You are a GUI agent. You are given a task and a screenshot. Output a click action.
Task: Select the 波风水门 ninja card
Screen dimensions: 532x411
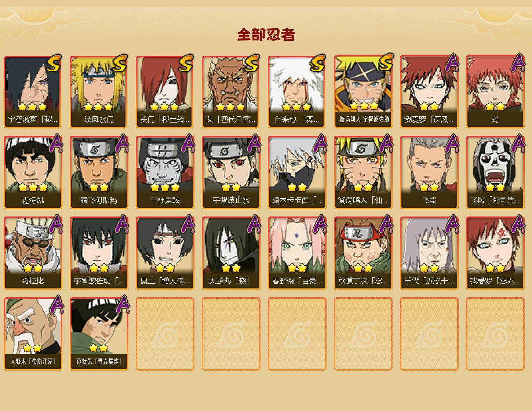[x=99, y=92]
